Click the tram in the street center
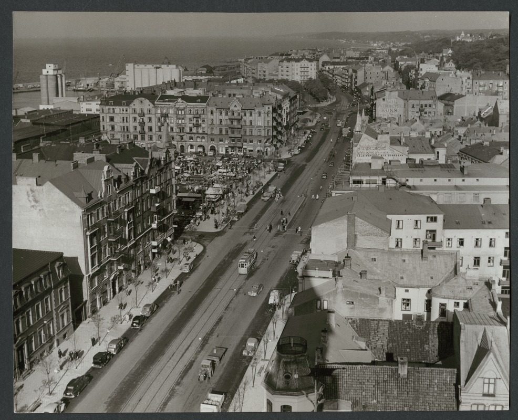The width and height of the screenshot is (518, 420). click(x=247, y=261)
